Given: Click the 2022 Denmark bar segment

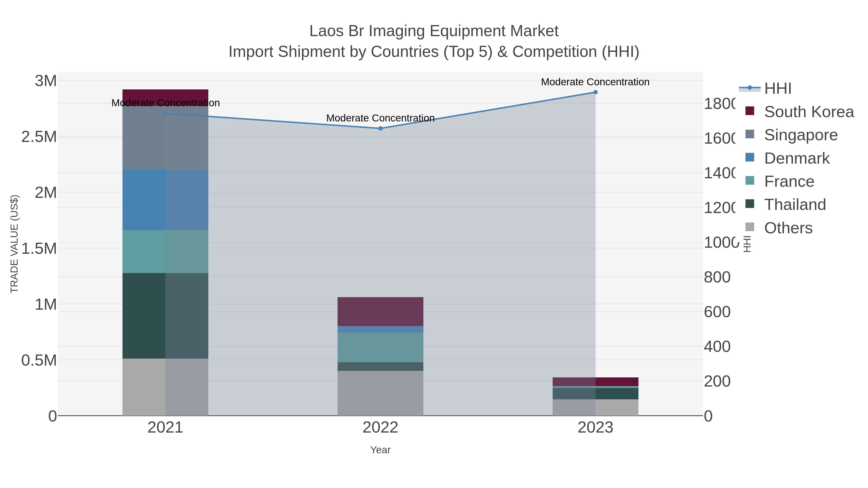Looking at the screenshot, I should [x=380, y=329].
